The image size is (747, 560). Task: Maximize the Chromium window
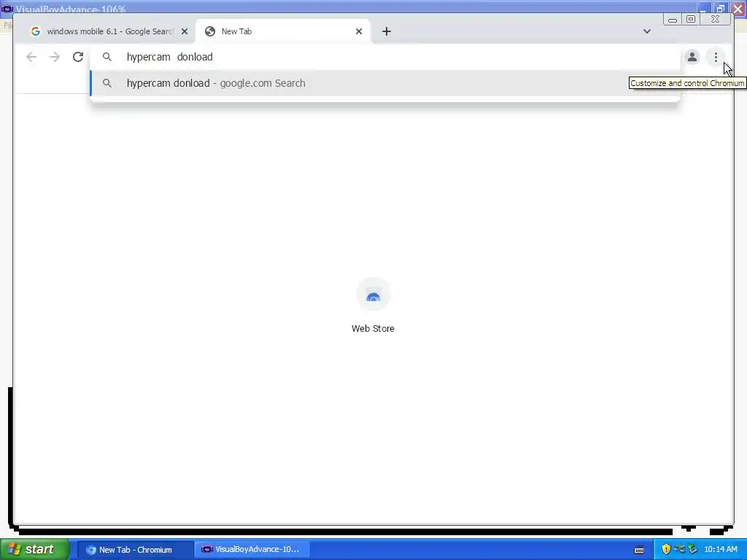pyautogui.click(x=691, y=20)
